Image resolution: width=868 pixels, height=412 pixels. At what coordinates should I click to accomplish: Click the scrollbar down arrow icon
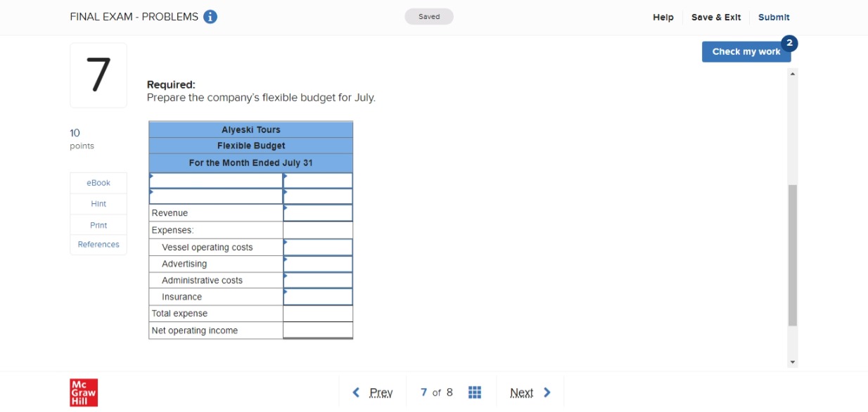[x=793, y=363]
